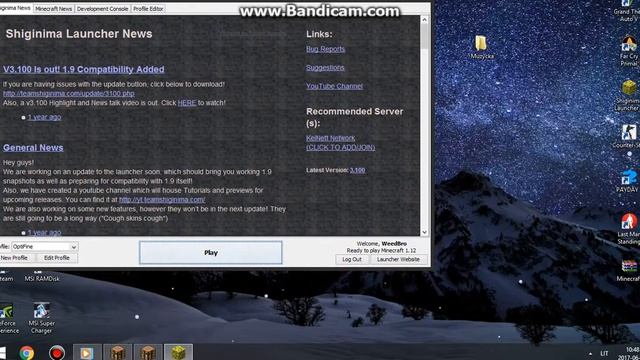Click the Welcome, WeedBro text
This screenshot has width=640, height=360.
pyautogui.click(x=382, y=244)
